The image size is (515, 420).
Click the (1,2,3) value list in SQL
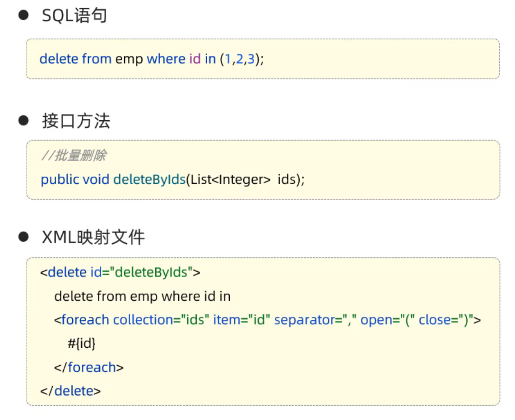241,59
